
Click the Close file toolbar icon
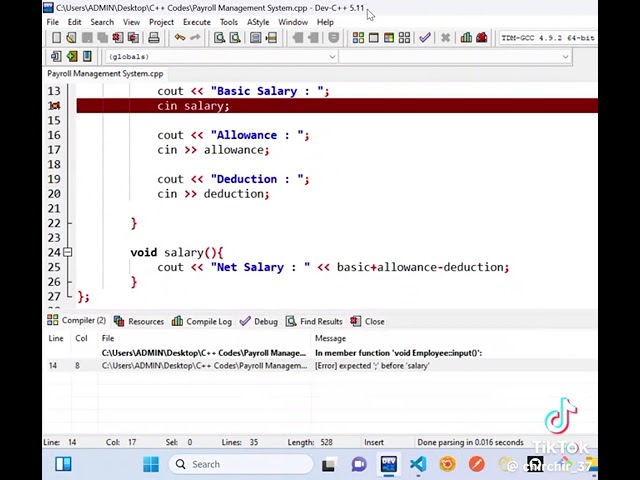click(118, 38)
